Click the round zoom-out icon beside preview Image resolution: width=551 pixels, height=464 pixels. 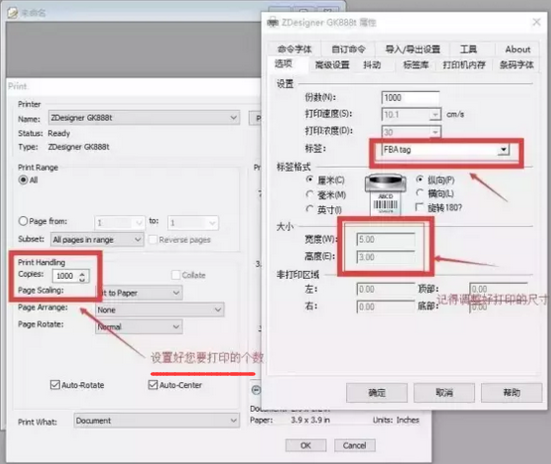coord(256,390)
